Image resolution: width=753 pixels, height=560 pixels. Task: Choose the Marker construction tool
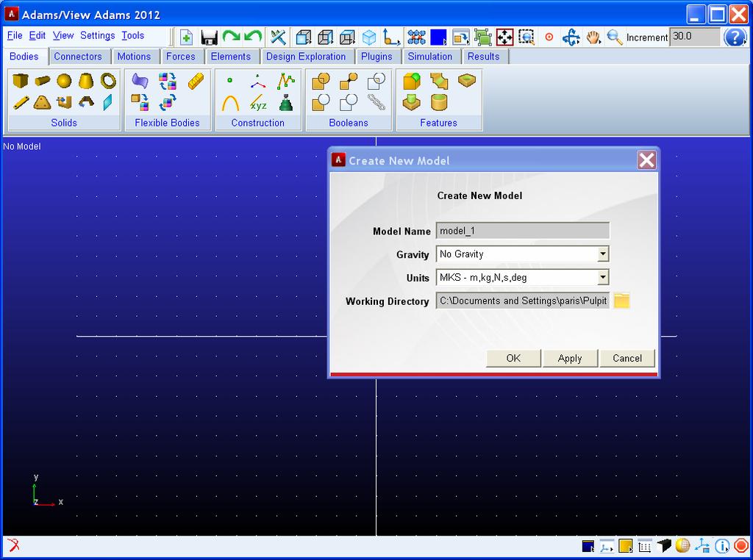click(x=258, y=81)
